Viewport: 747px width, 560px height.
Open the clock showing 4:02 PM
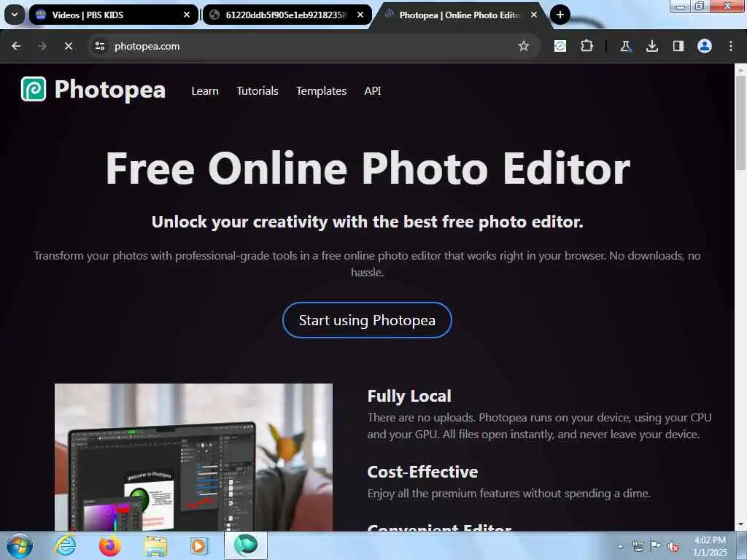click(710, 546)
